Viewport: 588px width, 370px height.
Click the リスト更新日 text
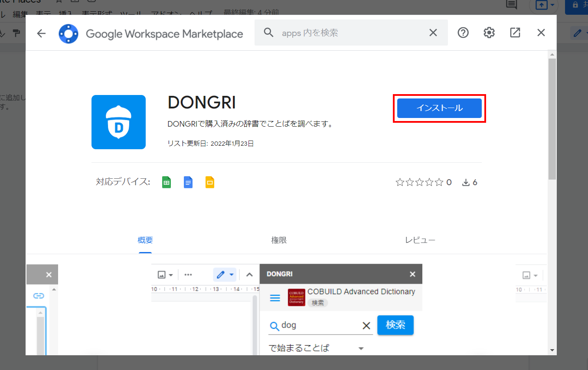(x=210, y=144)
